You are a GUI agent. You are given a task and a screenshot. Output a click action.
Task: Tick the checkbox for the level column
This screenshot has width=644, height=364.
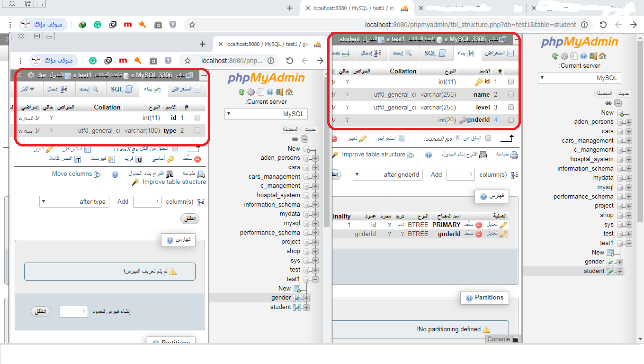[x=510, y=108]
